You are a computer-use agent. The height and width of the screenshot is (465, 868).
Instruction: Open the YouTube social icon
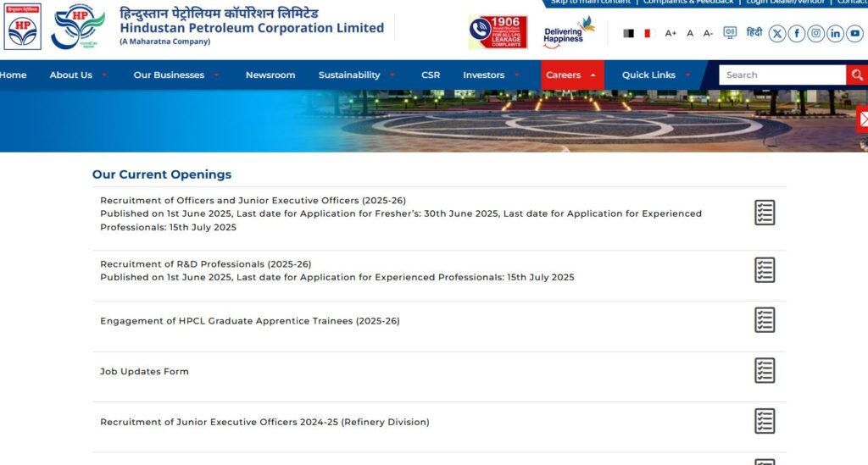(854, 34)
